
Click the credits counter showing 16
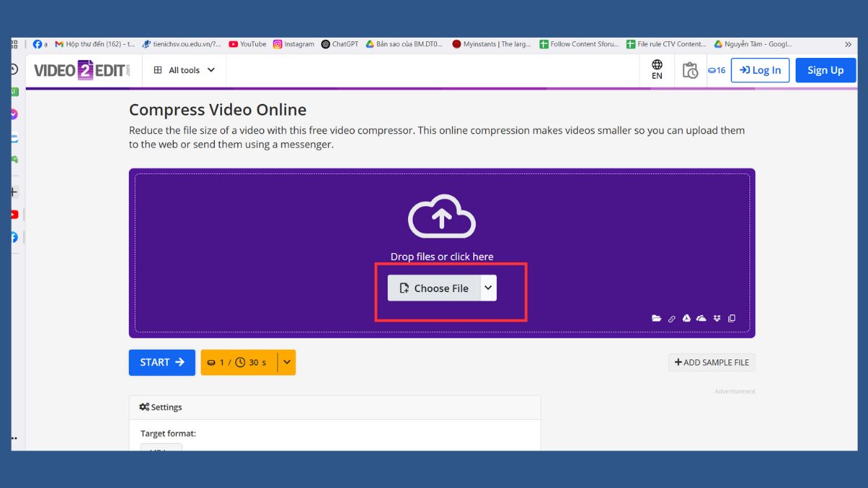tap(716, 70)
